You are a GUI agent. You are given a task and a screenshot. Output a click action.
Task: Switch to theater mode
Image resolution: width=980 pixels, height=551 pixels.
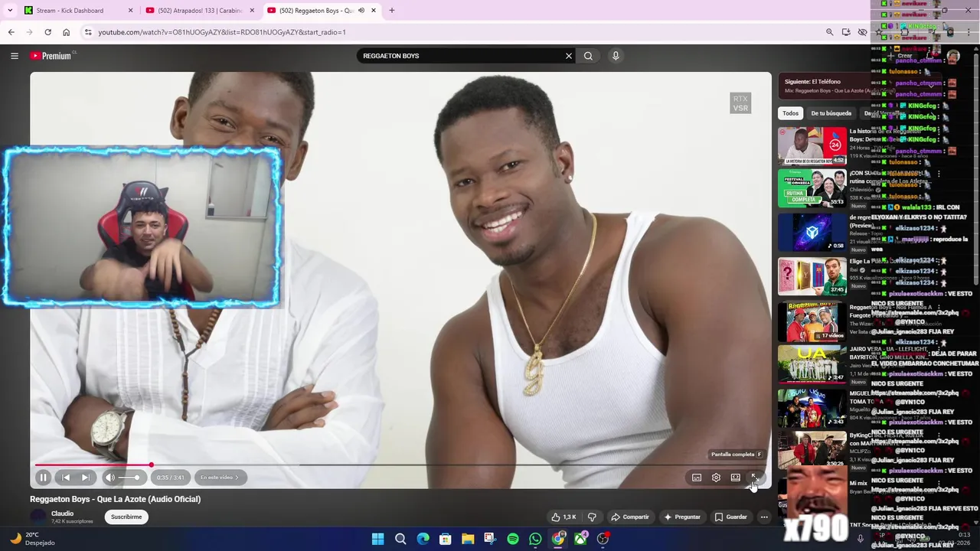pyautogui.click(x=735, y=478)
